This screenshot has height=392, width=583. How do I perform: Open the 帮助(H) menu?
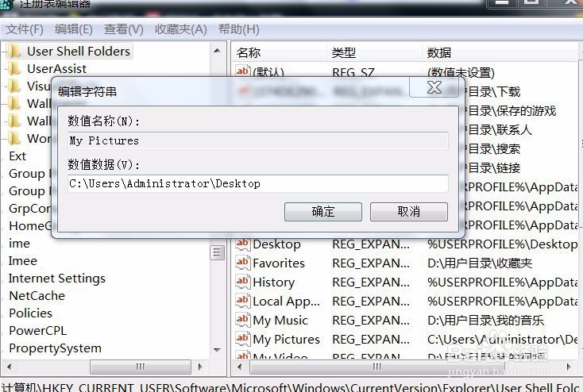(239, 29)
